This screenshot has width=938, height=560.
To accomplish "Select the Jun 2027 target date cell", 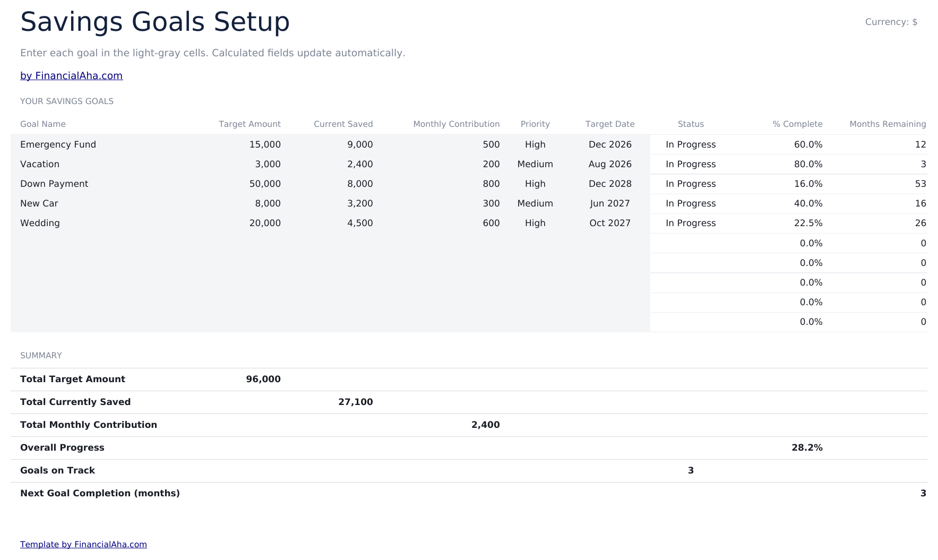I will (x=610, y=203).
